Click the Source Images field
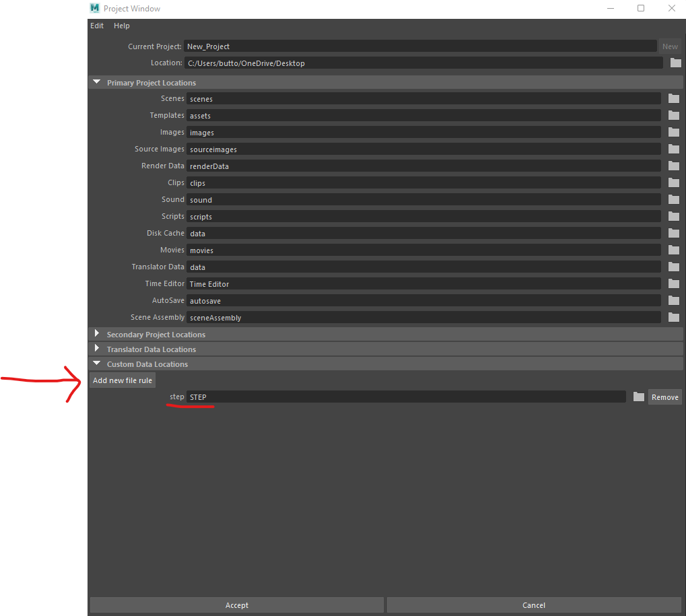The width and height of the screenshot is (686, 616). (423, 149)
